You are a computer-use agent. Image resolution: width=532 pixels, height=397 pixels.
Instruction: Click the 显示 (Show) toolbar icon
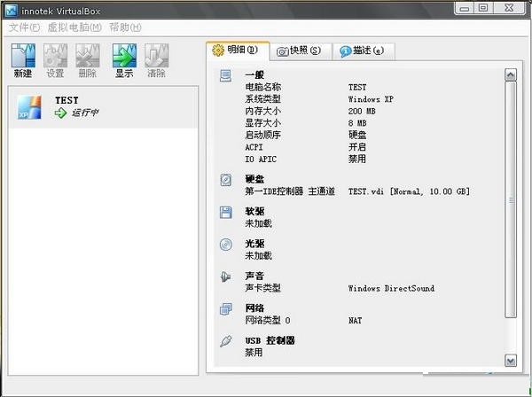click(x=124, y=56)
